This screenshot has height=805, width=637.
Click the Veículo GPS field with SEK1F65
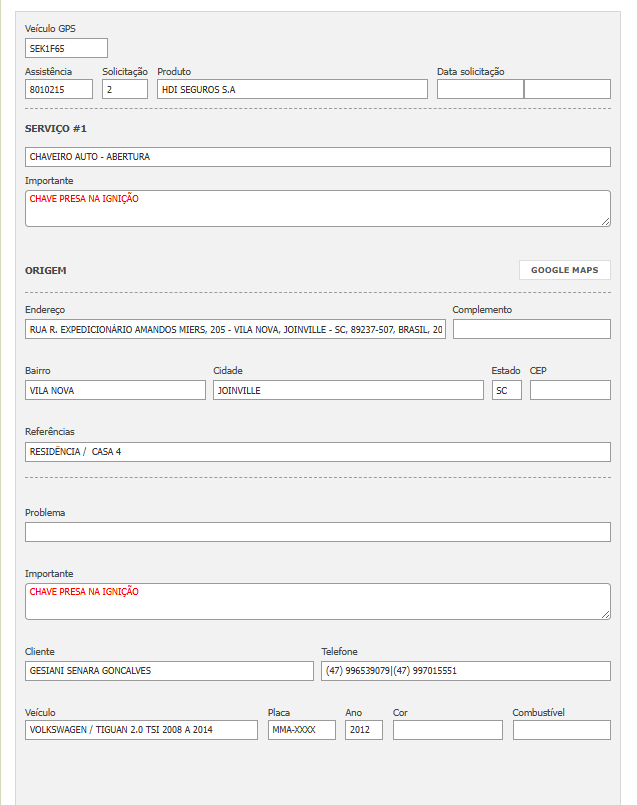[66, 48]
